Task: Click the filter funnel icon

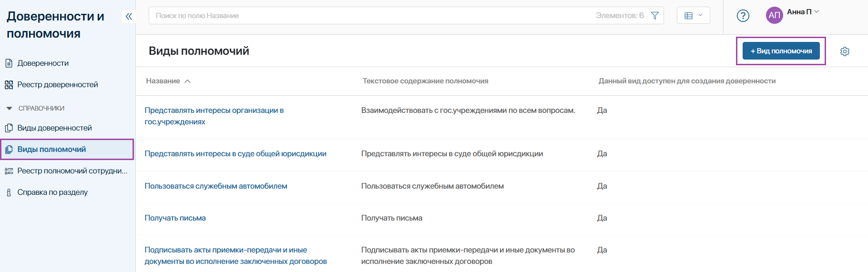Action: 655,16
